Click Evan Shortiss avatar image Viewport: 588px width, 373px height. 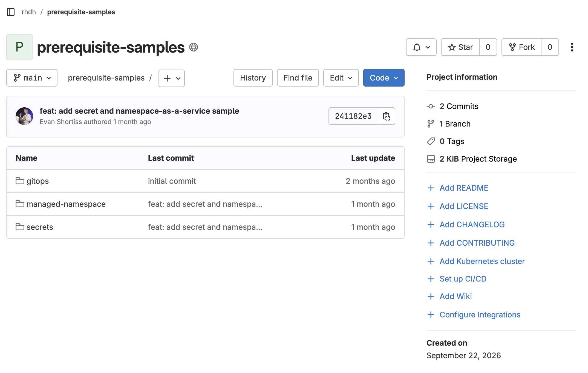[24, 116]
